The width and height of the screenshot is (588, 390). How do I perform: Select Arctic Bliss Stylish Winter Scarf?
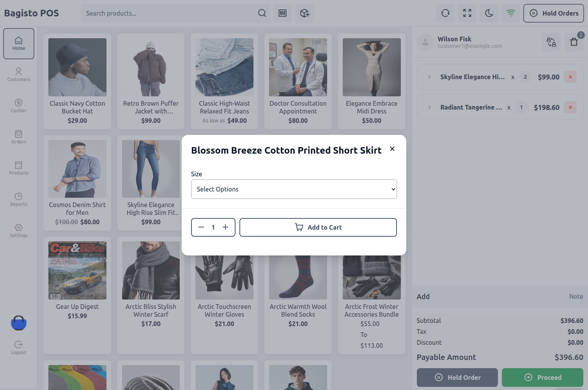coord(151,295)
